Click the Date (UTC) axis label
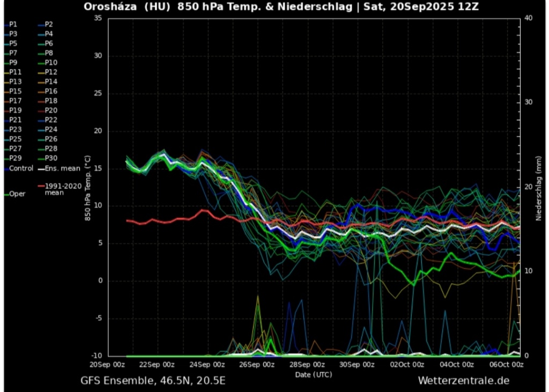This screenshot has height=392, width=549. coord(314,374)
